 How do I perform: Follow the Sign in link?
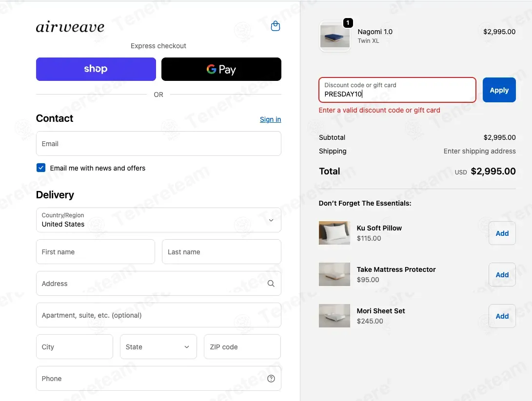pos(271,119)
